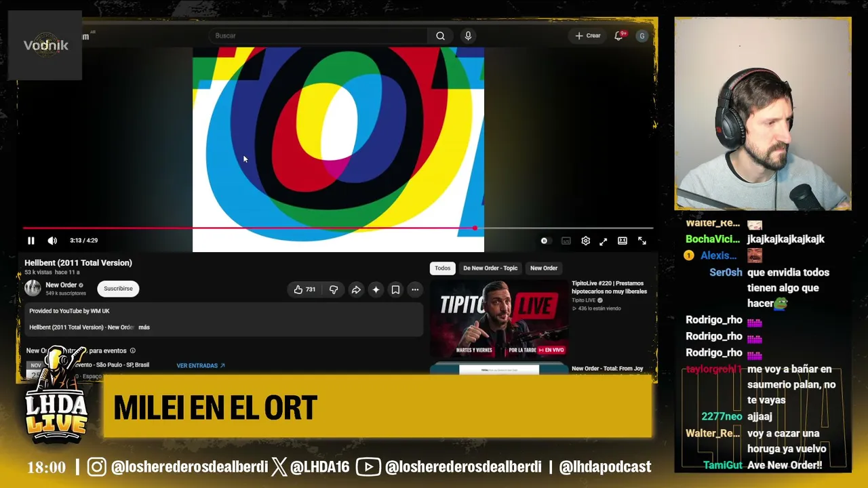Click the X handle '@LHDA16' in banner
This screenshot has height=488, width=868.
[319, 467]
